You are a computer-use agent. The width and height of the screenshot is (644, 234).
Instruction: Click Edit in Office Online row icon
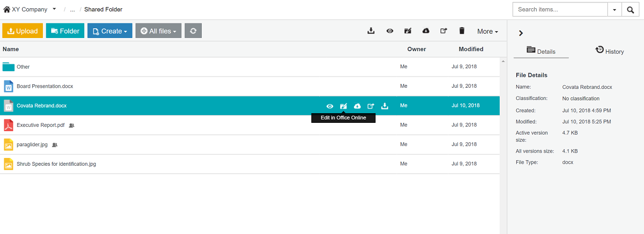click(344, 106)
